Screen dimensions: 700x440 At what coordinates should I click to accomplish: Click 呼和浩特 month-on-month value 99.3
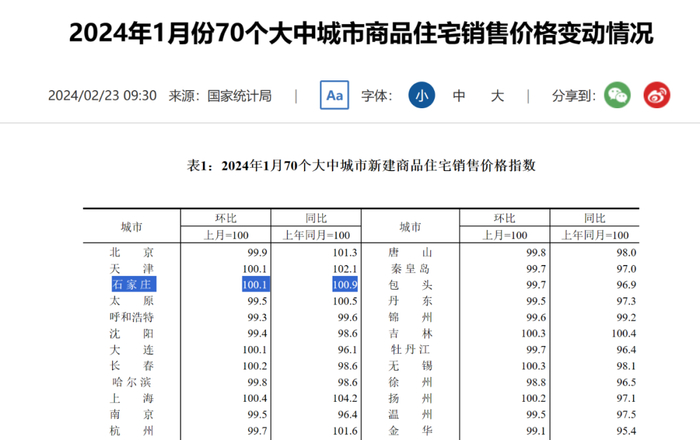click(257, 317)
